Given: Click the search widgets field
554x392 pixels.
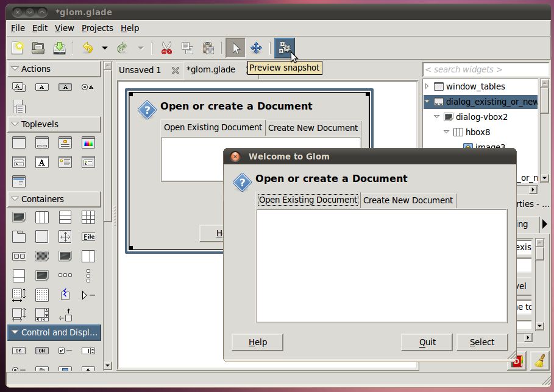Looking at the screenshot, I should pos(486,69).
